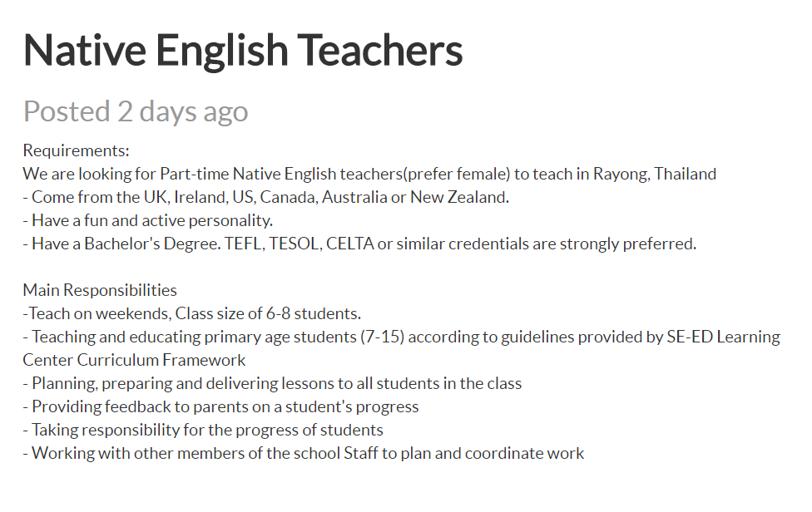
Task: Click the Requirements label
Action: pyautogui.click(x=77, y=150)
